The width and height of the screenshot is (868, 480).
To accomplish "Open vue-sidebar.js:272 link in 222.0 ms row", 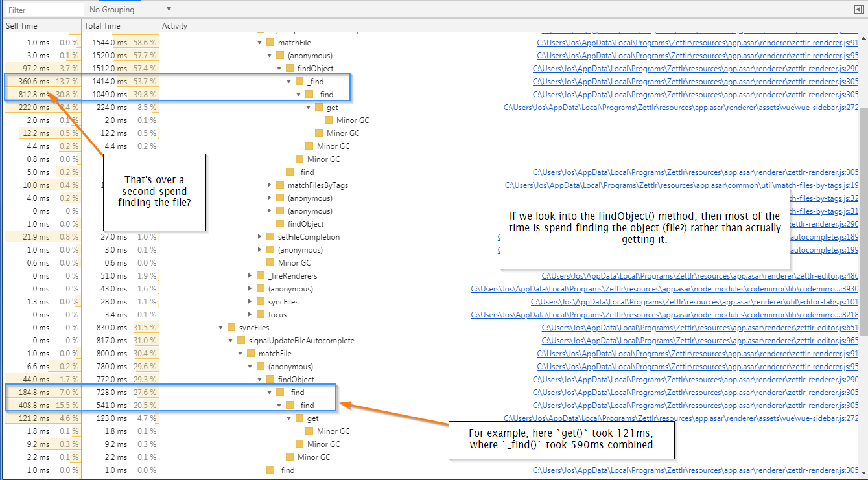I will point(681,107).
